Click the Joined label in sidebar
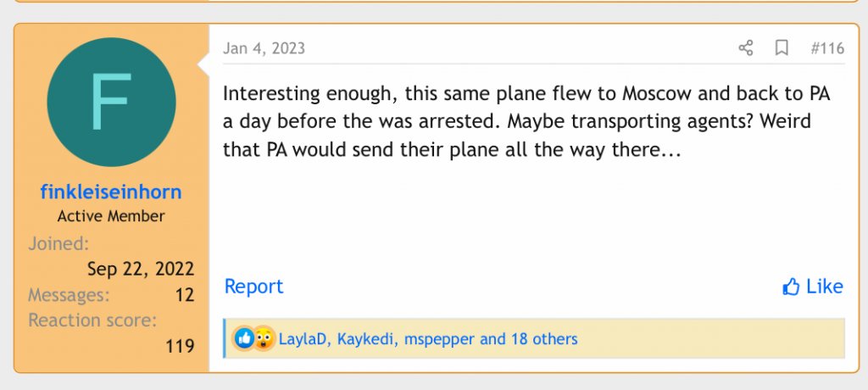Viewport: 868px width, 390px height. pos(58,244)
